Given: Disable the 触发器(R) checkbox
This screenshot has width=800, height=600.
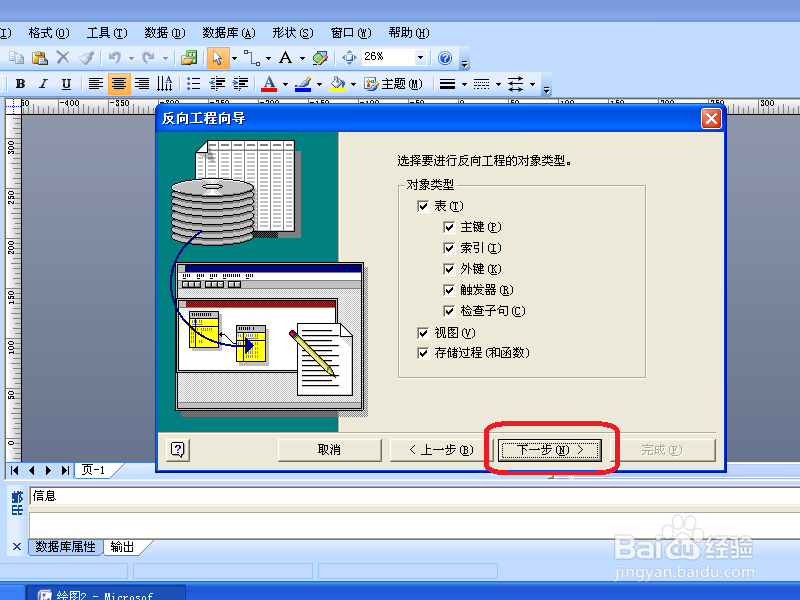Looking at the screenshot, I should coord(449,289).
